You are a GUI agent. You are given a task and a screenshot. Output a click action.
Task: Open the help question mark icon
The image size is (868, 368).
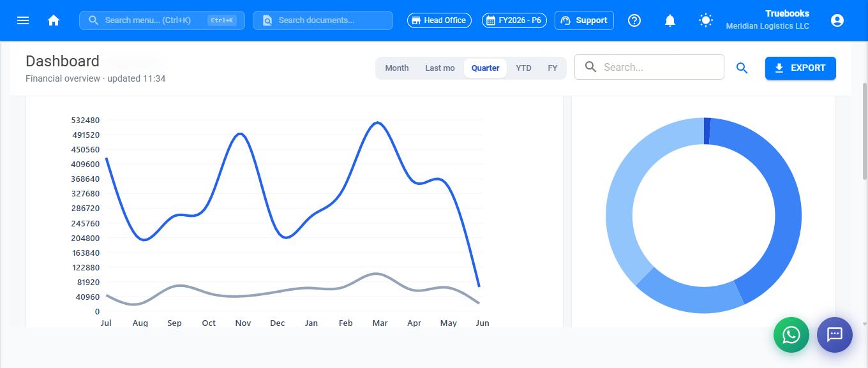(x=634, y=20)
